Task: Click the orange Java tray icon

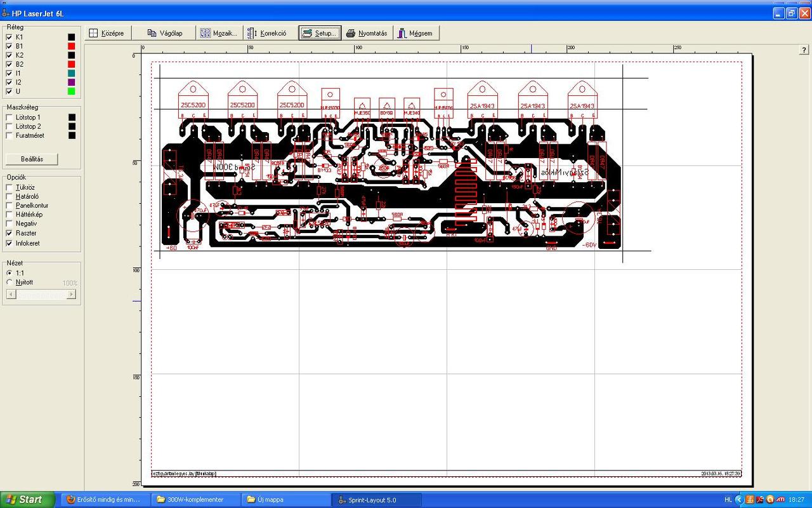Action: [x=750, y=500]
